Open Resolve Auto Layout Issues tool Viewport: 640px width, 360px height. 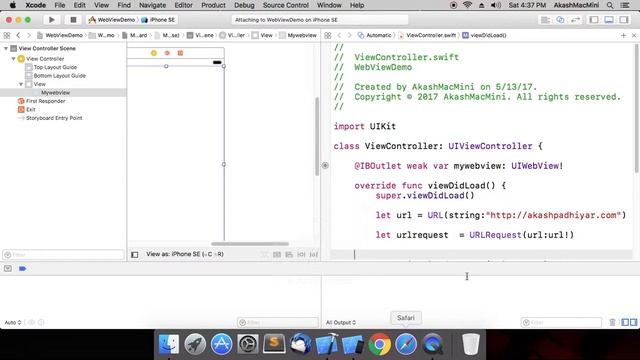coord(313,254)
